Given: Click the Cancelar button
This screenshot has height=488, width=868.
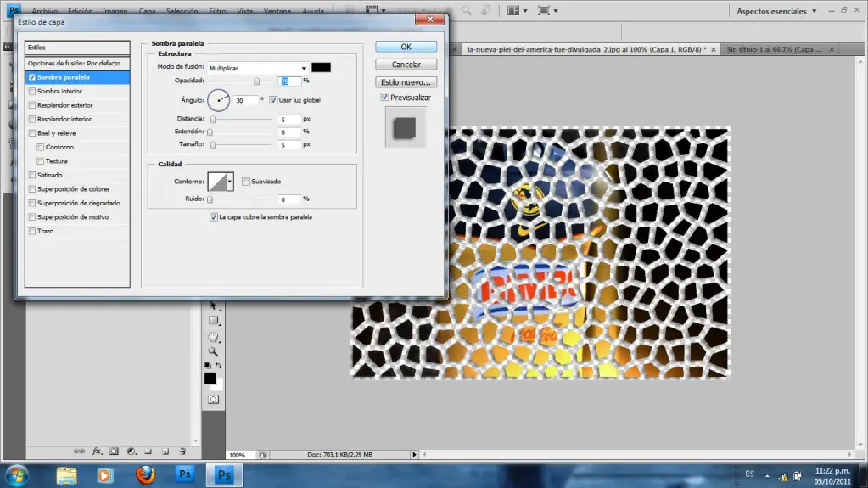Looking at the screenshot, I should 406,65.
